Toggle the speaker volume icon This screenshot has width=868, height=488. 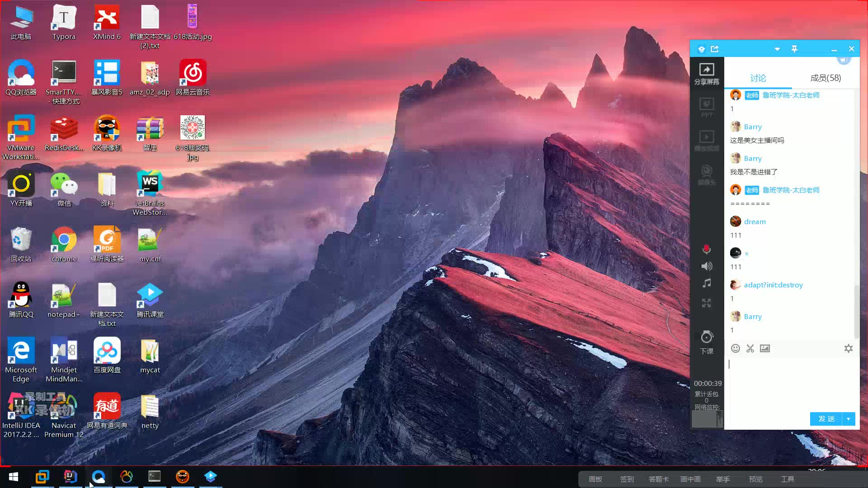tap(707, 266)
